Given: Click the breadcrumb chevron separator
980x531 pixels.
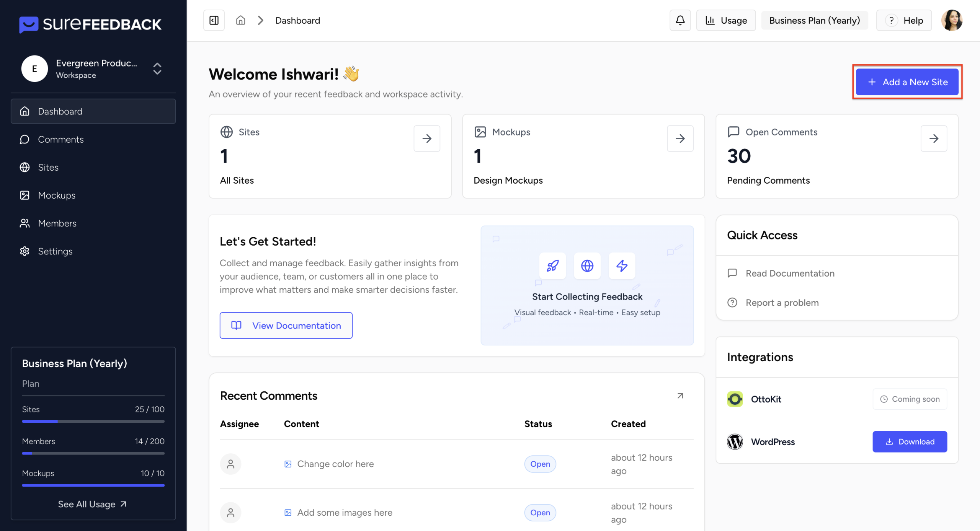Looking at the screenshot, I should [x=261, y=20].
